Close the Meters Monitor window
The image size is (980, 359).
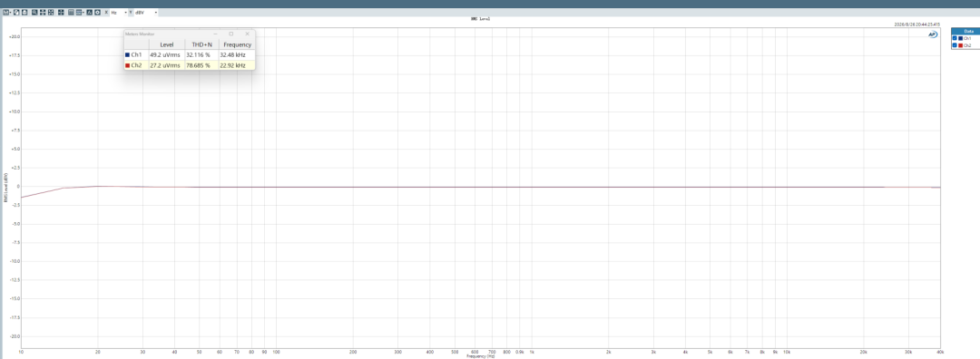pos(248,34)
